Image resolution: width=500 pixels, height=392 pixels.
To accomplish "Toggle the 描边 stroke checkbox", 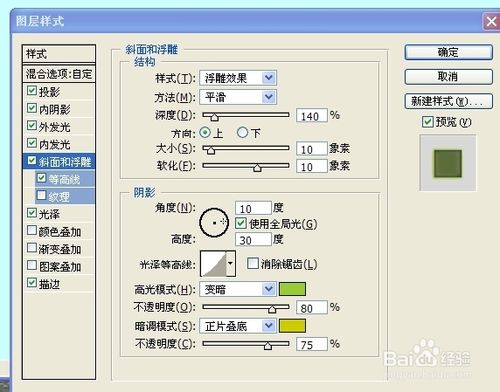I will coord(32,283).
